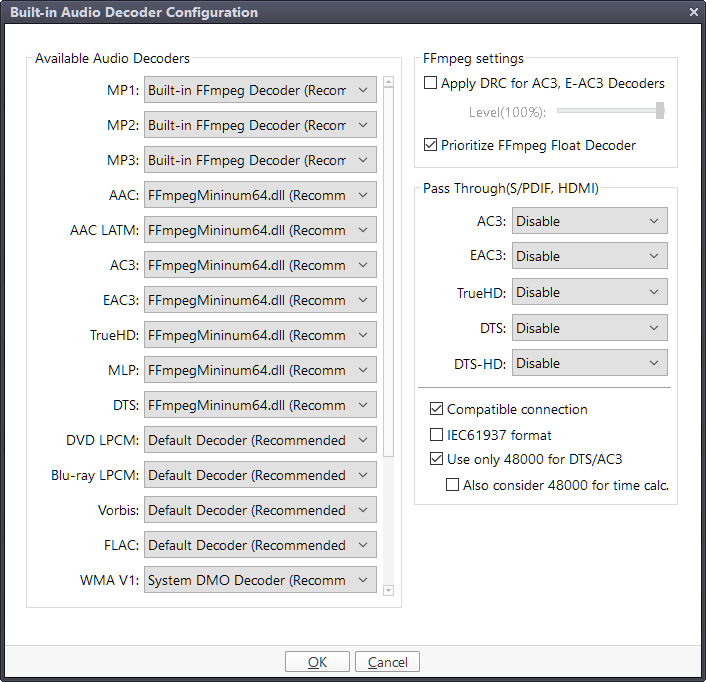Viewport: 706px width, 682px height.
Task: Expand the DTS-HD pass through dropdown
Action: tap(589, 364)
